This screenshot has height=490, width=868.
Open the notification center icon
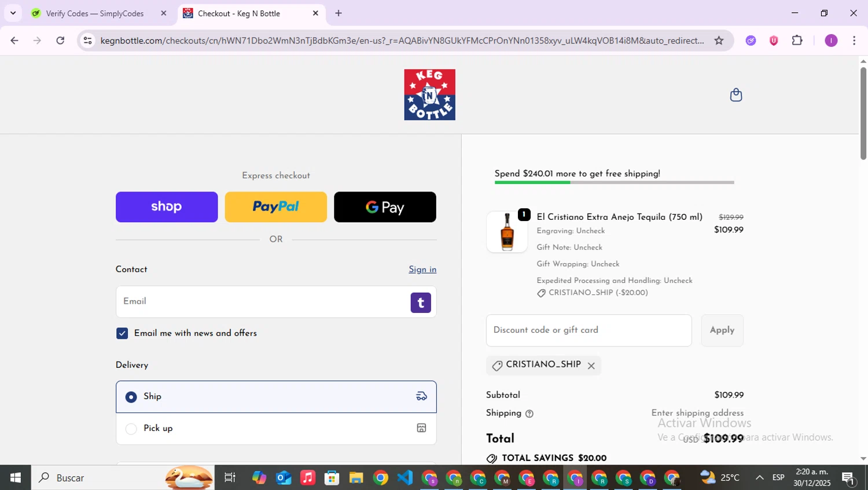(849, 478)
